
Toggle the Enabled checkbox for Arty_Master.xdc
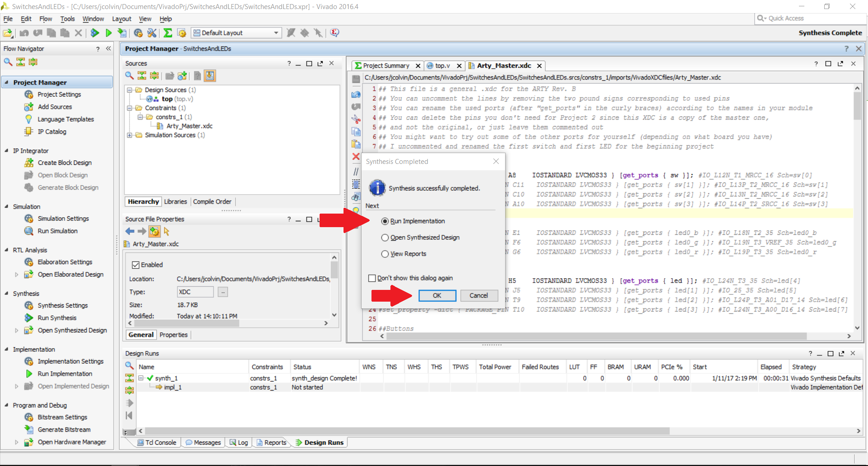[x=135, y=265]
